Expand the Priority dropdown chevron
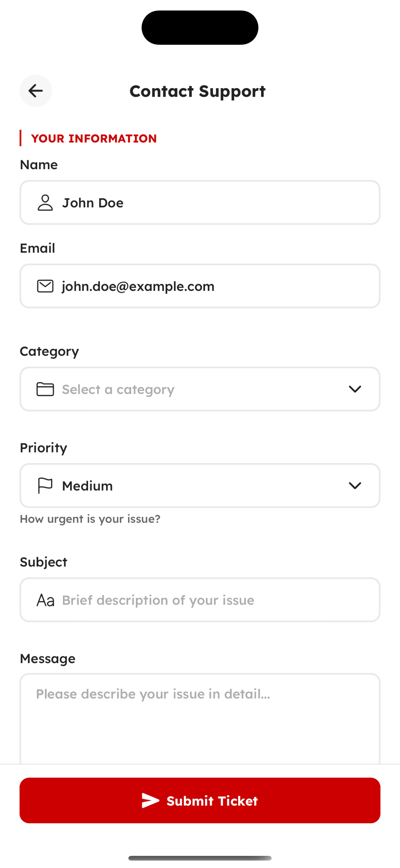Viewport: 400px width, 868px height. pyautogui.click(x=355, y=486)
